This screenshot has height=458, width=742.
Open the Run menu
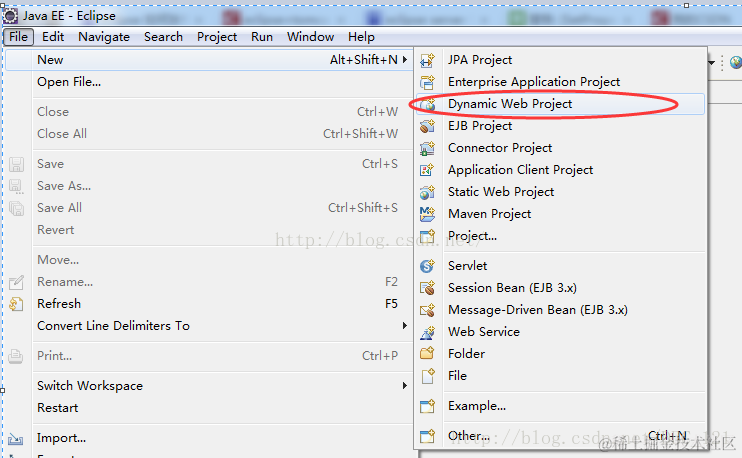click(262, 37)
